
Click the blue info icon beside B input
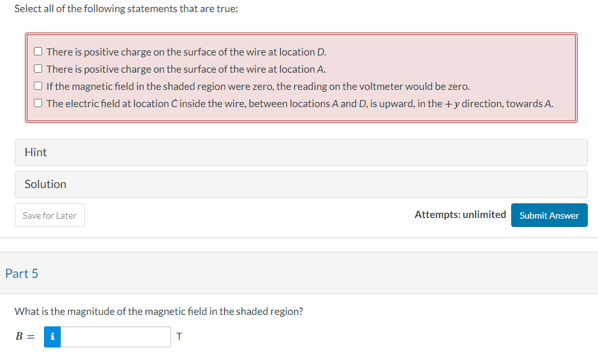click(52, 337)
